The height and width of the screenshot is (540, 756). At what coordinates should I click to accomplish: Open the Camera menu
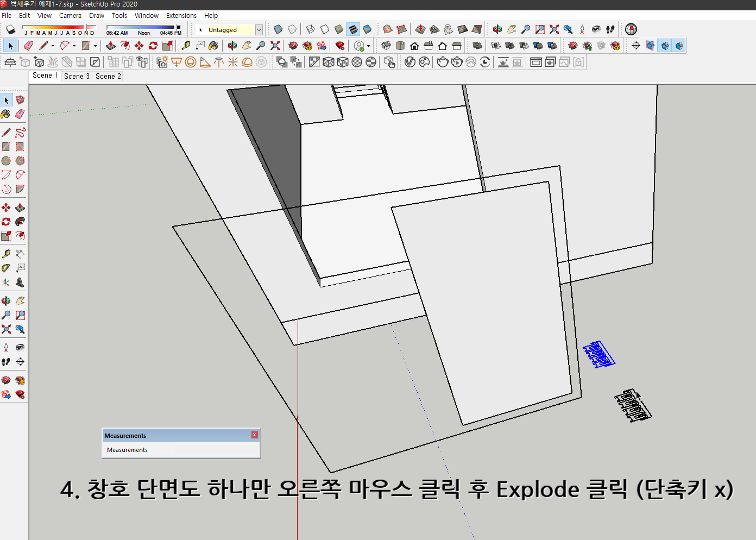[x=70, y=15]
